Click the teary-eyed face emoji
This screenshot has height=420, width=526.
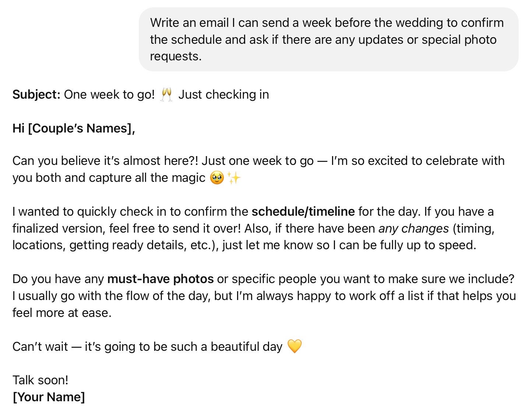click(x=217, y=178)
